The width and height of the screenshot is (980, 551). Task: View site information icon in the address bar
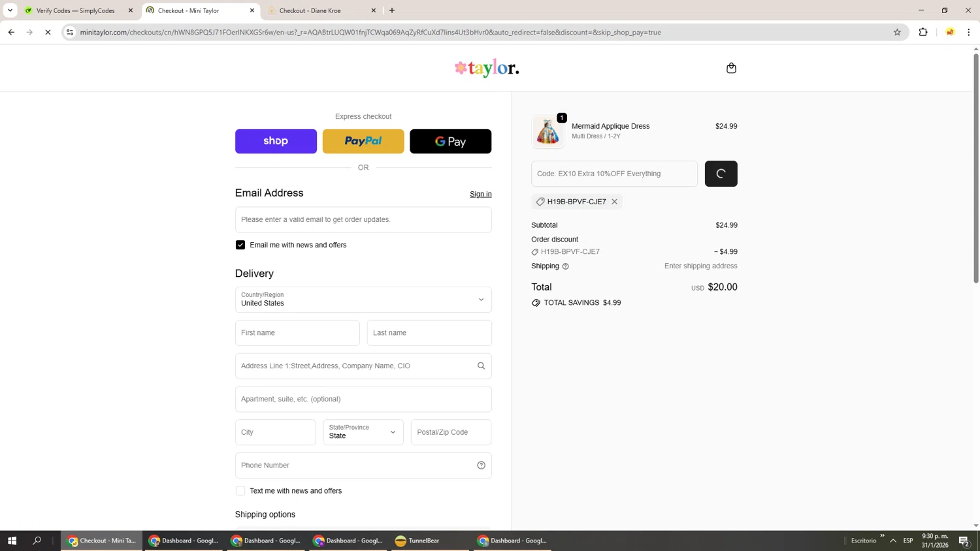(70, 32)
